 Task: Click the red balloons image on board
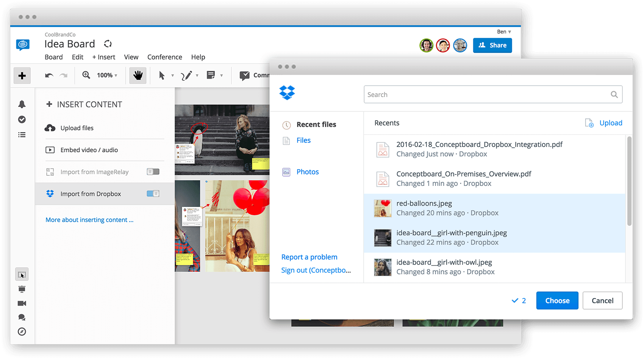237,226
